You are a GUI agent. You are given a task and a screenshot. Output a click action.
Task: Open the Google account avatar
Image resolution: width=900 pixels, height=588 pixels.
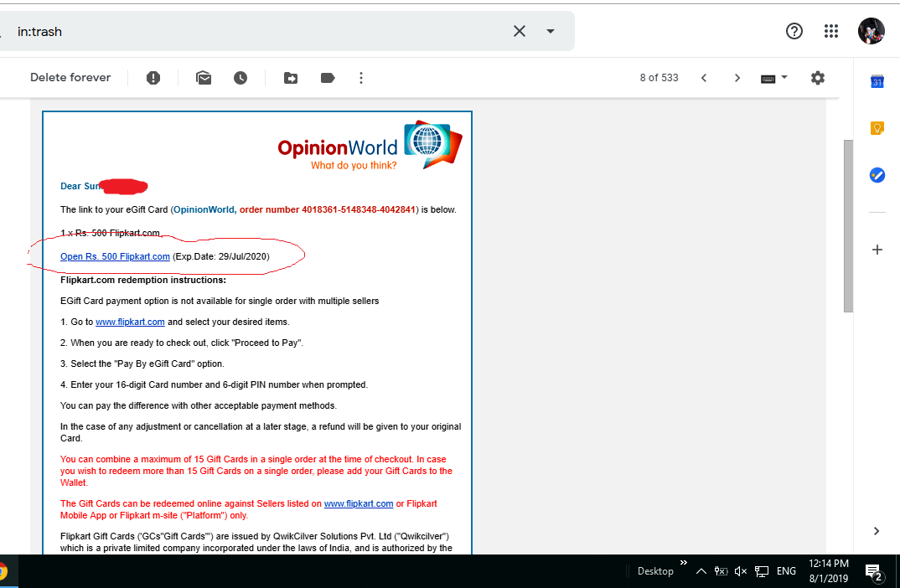(x=871, y=31)
